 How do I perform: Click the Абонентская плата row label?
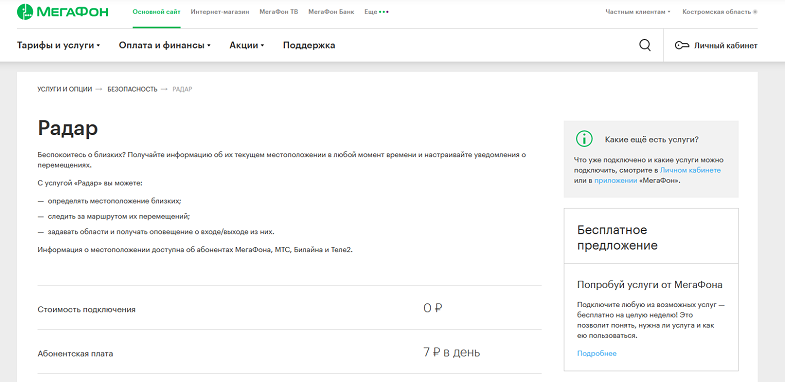75,353
